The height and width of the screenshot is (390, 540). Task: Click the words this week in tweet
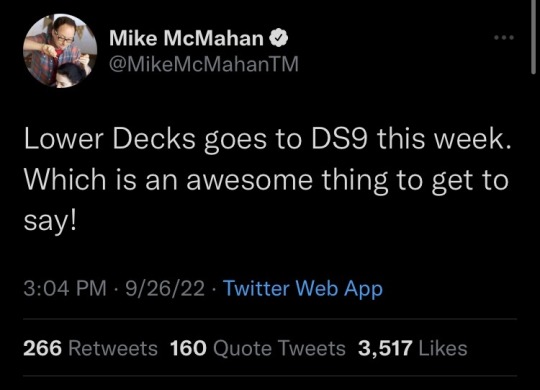tap(444, 140)
